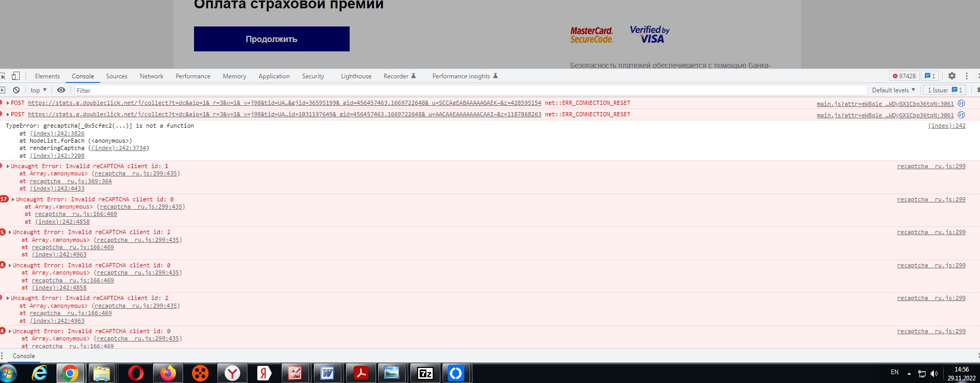
Task: Open DevTools three-dot customize menu
Action: pos(967,76)
